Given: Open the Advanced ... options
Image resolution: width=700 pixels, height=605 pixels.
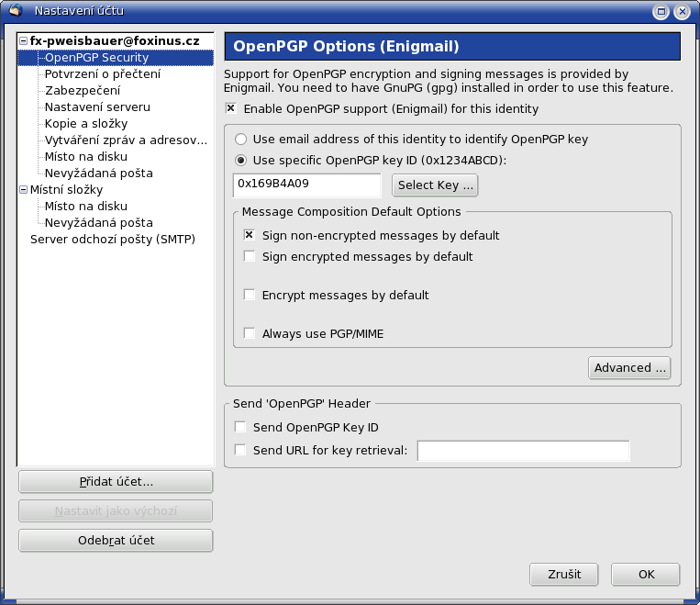Looking at the screenshot, I should point(629,368).
